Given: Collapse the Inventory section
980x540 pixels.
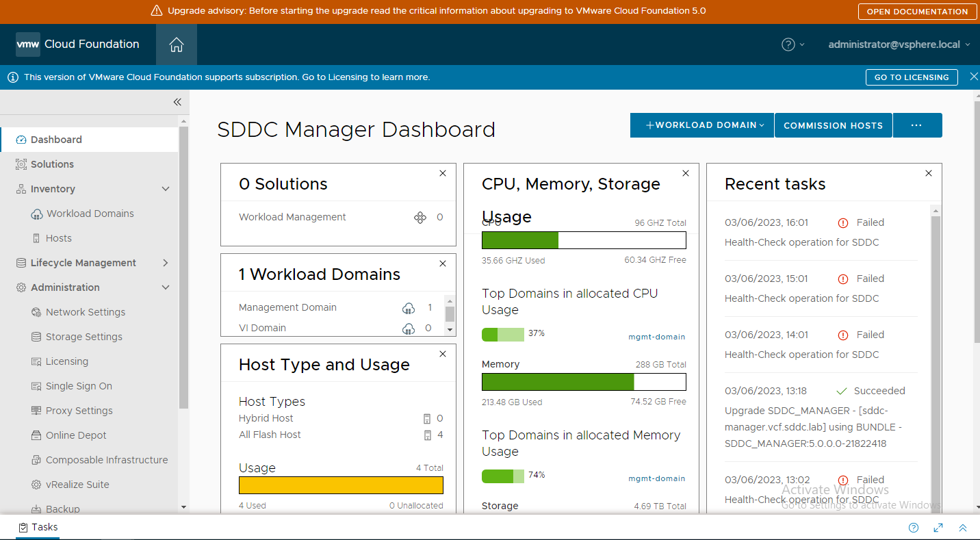Looking at the screenshot, I should click(166, 189).
